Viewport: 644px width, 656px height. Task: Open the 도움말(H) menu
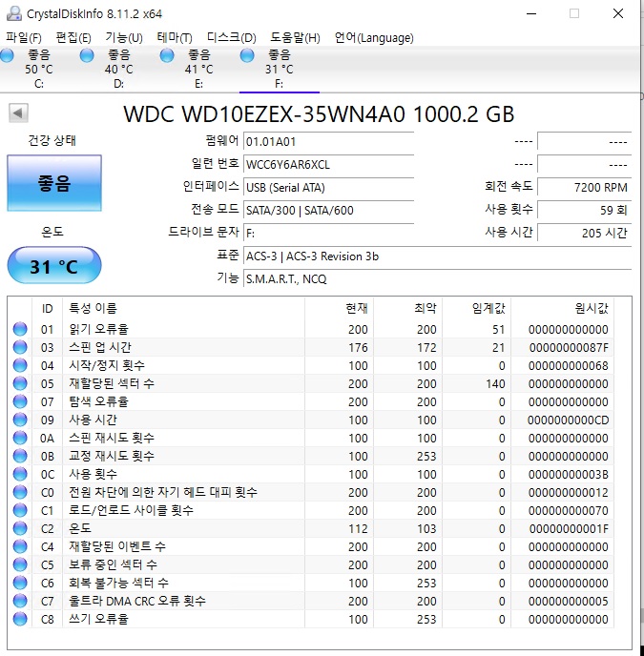pos(295,37)
